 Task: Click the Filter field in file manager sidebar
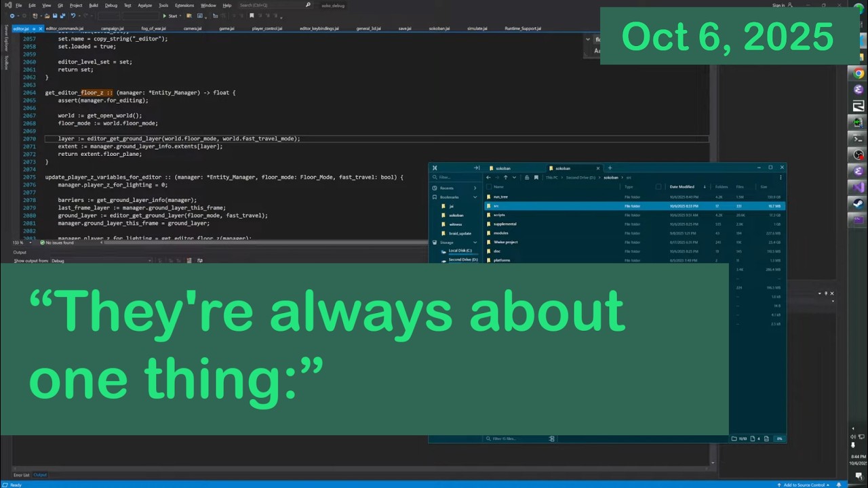click(x=454, y=178)
